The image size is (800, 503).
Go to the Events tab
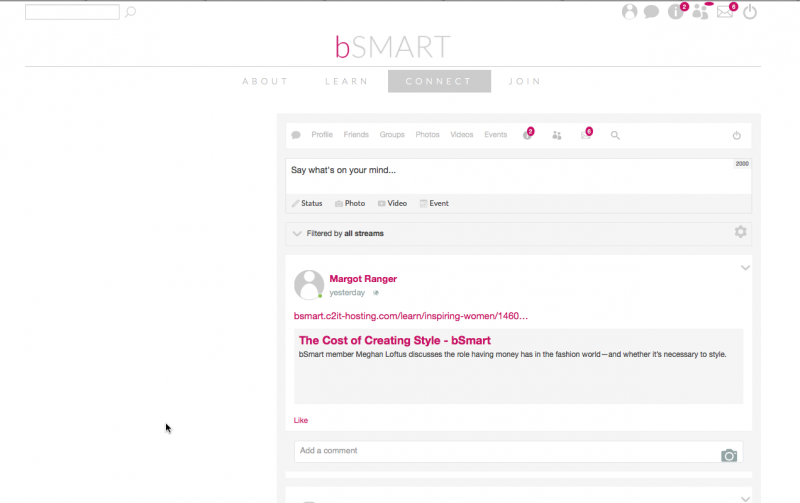click(495, 135)
